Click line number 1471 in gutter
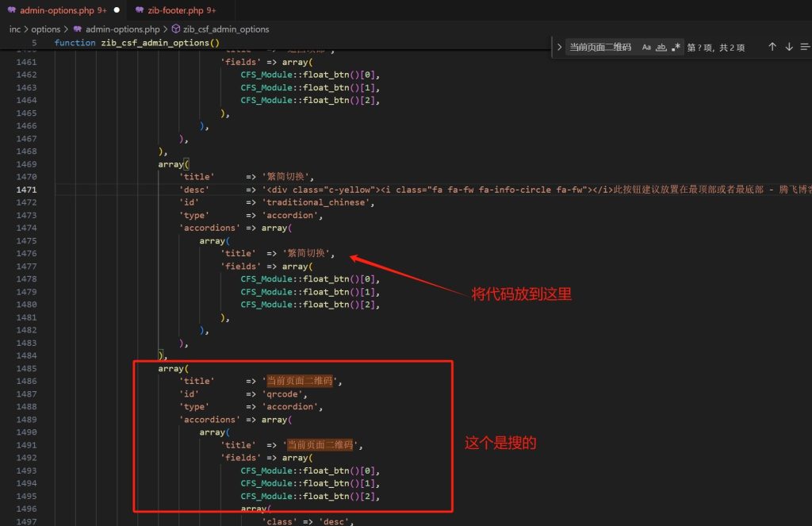This screenshot has width=812, height=526. tap(26, 190)
